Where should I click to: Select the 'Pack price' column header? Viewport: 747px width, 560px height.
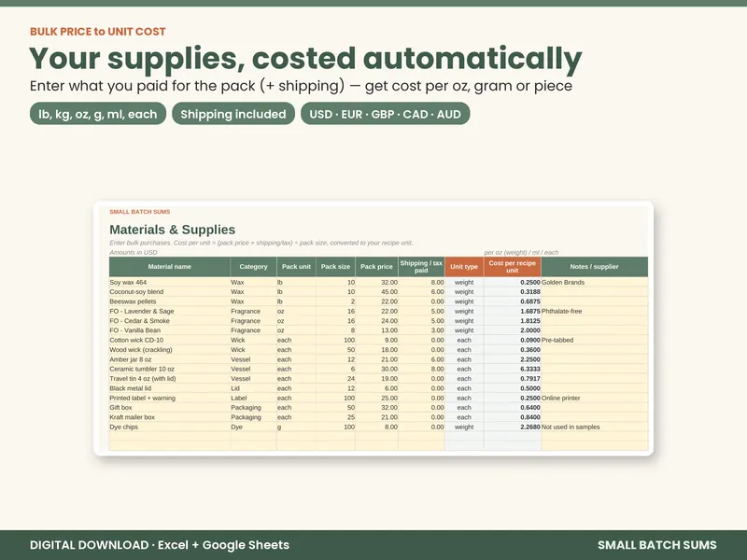tap(376, 267)
